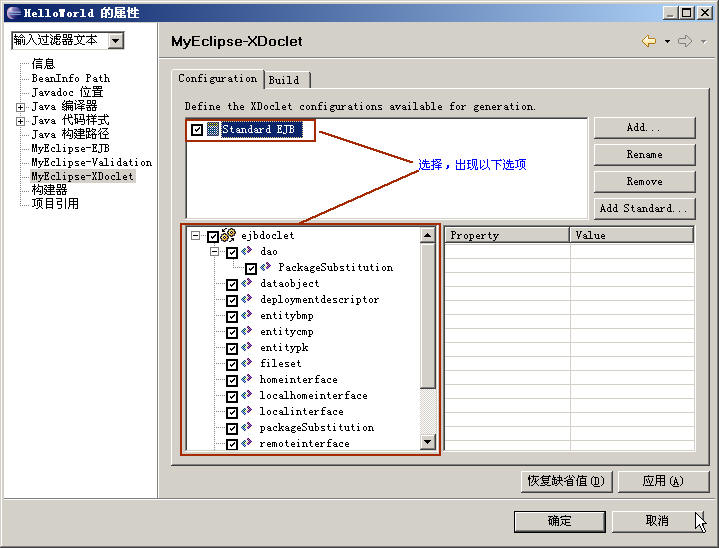
Task: Click the localinterface subtask icon
Action: (247, 411)
